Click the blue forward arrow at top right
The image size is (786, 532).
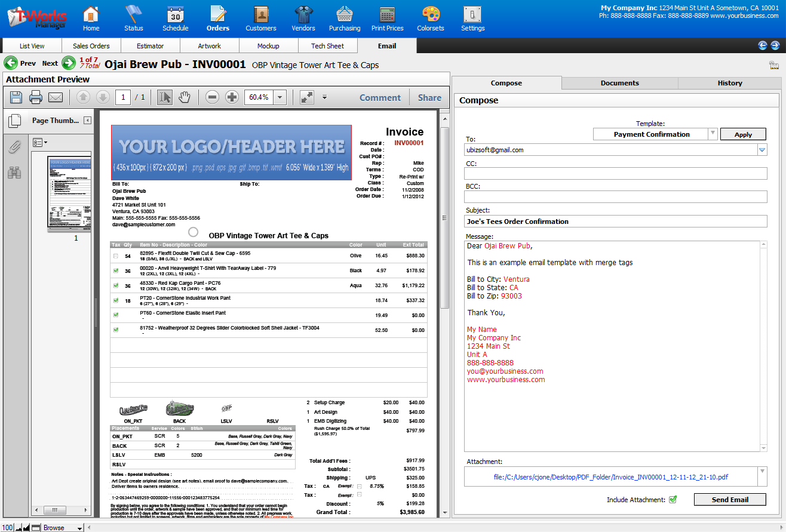775,45
